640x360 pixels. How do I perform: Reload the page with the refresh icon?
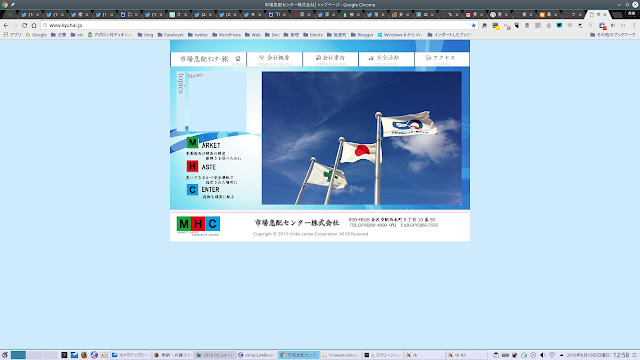pyautogui.click(x=24, y=25)
